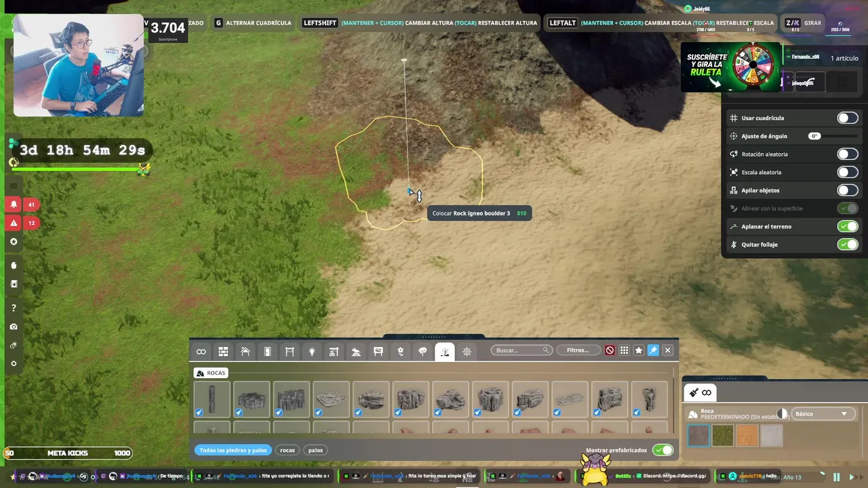Select the rocks and sticks category tab
The image size is (868, 488).
coord(445,351)
